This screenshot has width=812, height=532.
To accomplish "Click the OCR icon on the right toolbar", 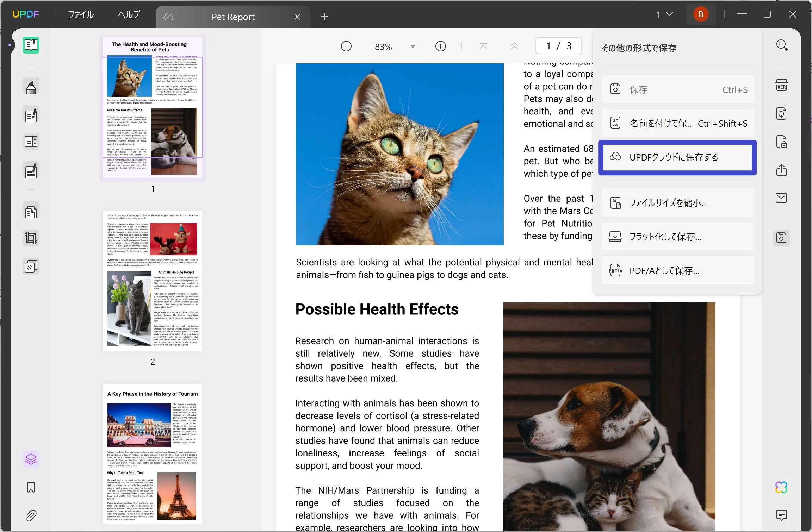I will pos(782,85).
